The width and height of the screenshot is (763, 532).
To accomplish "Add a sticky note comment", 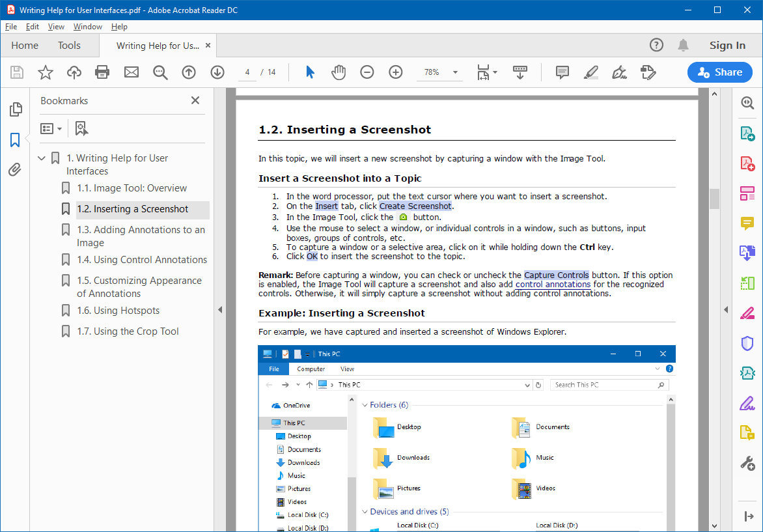I will [x=562, y=72].
